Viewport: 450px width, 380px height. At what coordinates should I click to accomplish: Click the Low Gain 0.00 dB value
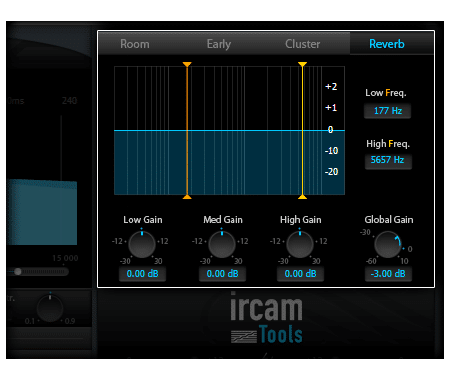pyautogui.click(x=142, y=274)
